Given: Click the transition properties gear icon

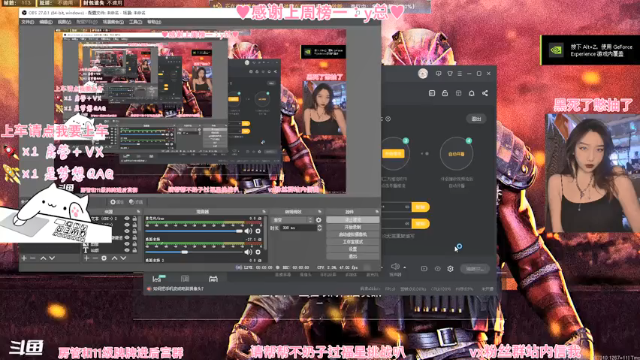Looking at the screenshot, I should pyautogui.click(x=319, y=220).
